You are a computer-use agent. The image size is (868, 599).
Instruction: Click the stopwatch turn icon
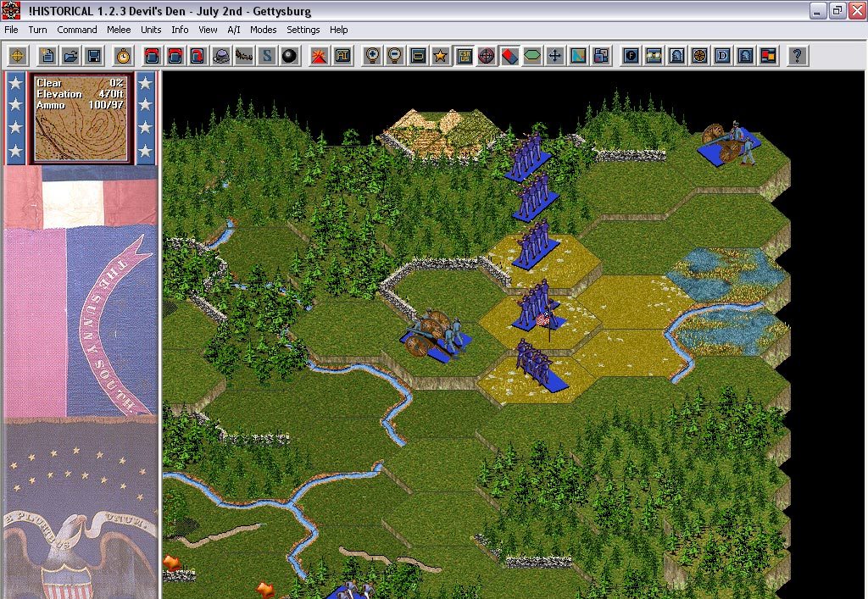click(x=123, y=56)
